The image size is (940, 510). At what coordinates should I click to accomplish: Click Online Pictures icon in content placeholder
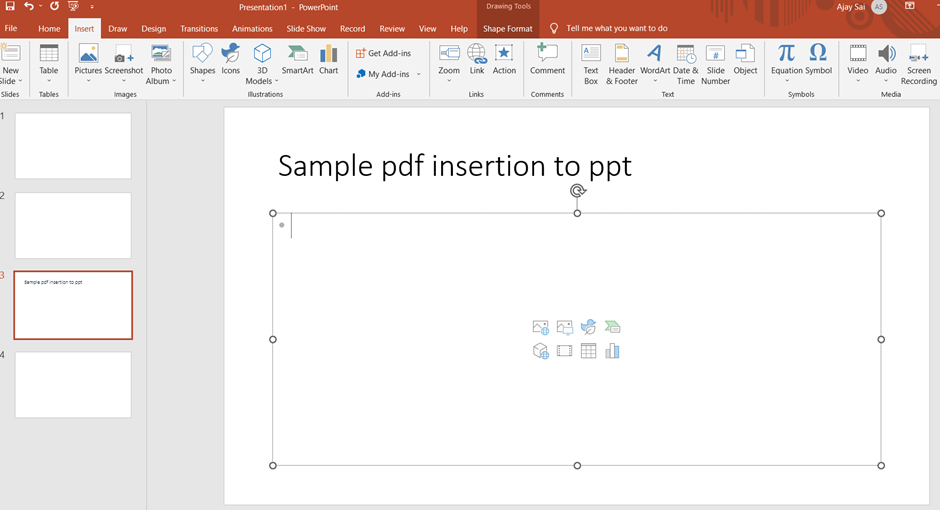coord(540,327)
